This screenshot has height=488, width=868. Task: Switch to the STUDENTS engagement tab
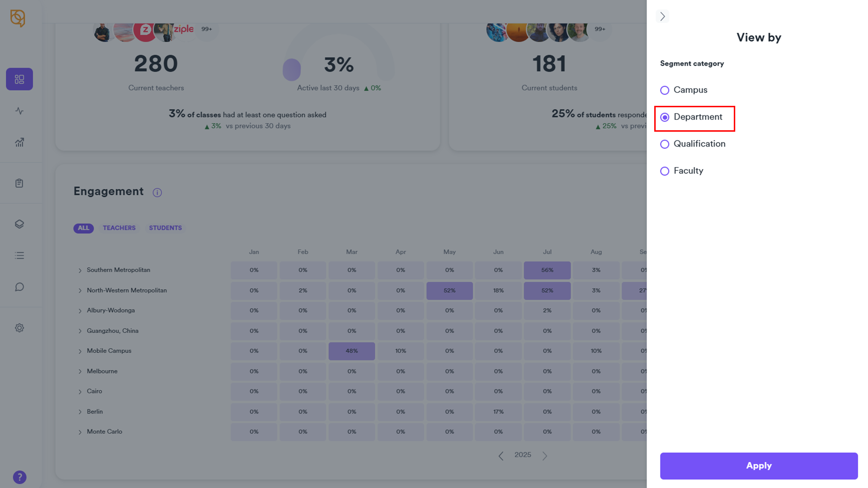(x=165, y=228)
